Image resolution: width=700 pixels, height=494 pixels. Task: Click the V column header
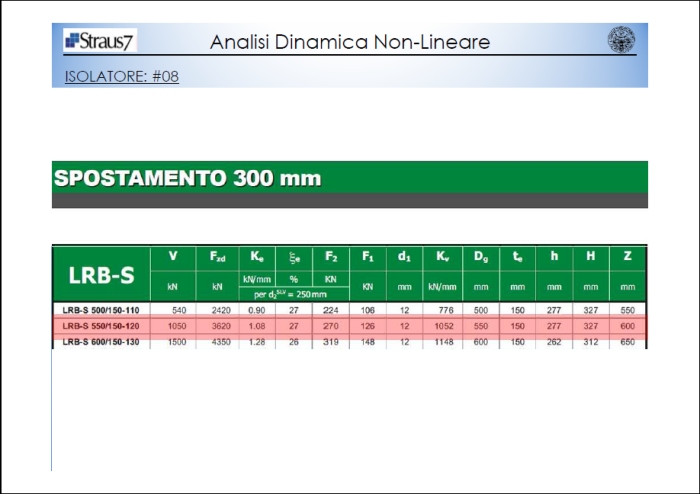click(x=174, y=257)
